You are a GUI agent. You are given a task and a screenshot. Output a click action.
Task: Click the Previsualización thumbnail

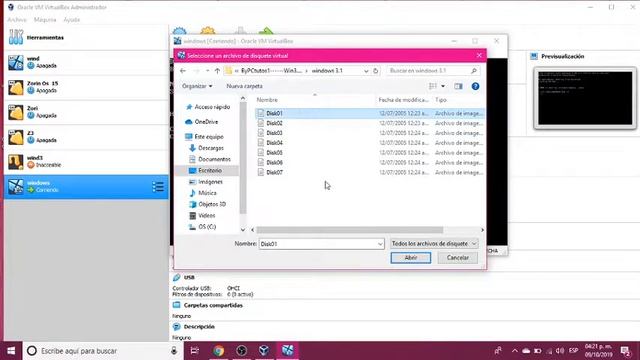tap(585, 98)
